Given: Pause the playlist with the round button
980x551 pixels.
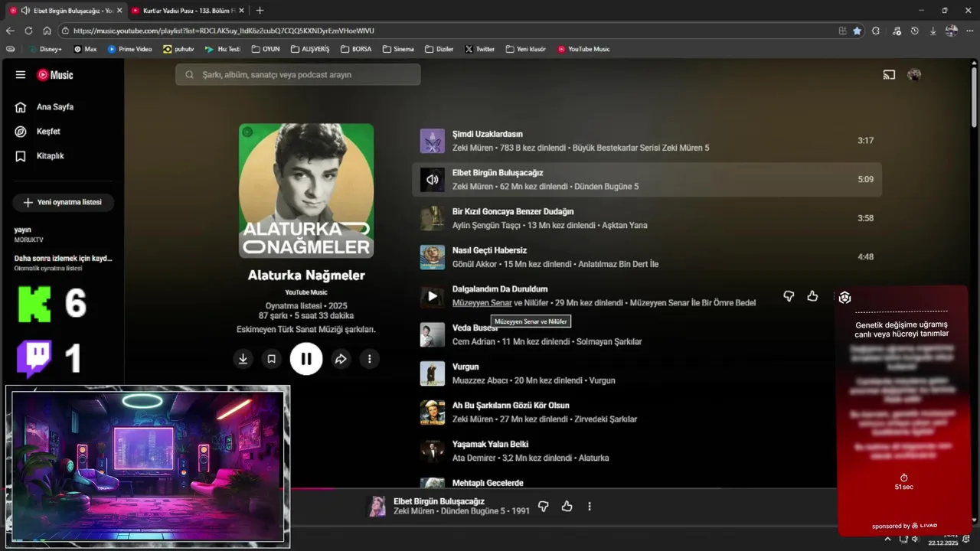Looking at the screenshot, I should pos(306,359).
